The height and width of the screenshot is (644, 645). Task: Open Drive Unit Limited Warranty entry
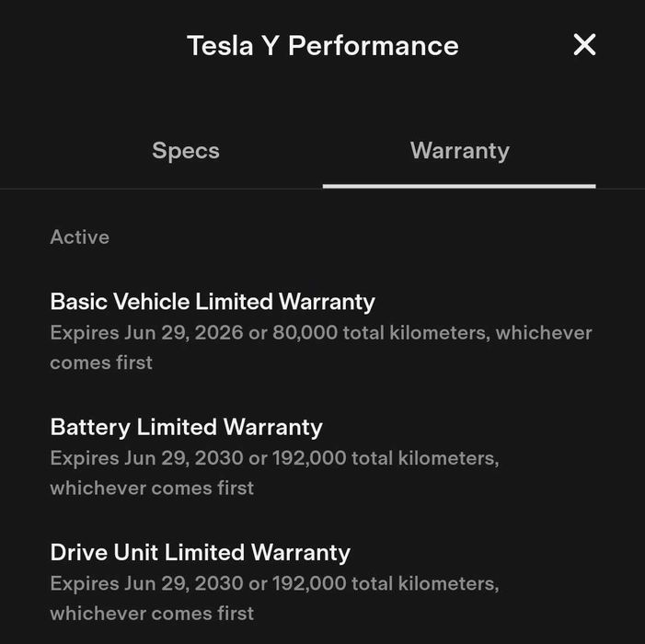click(200, 552)
